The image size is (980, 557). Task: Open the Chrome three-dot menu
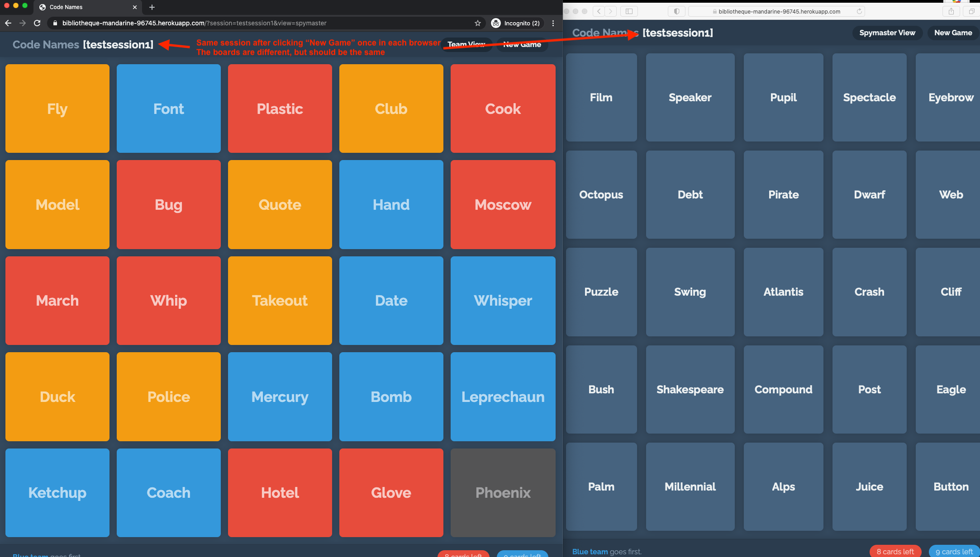[553, 23]
